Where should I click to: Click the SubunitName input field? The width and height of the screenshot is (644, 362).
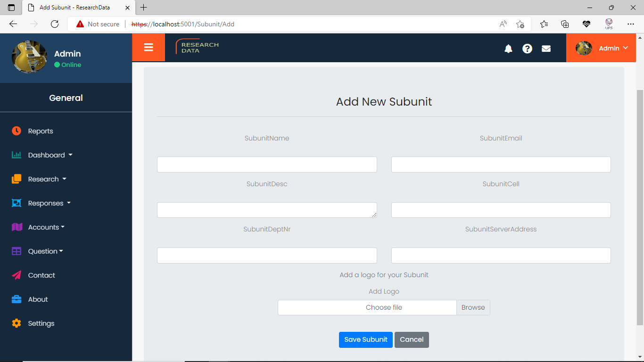coord(267,165)
